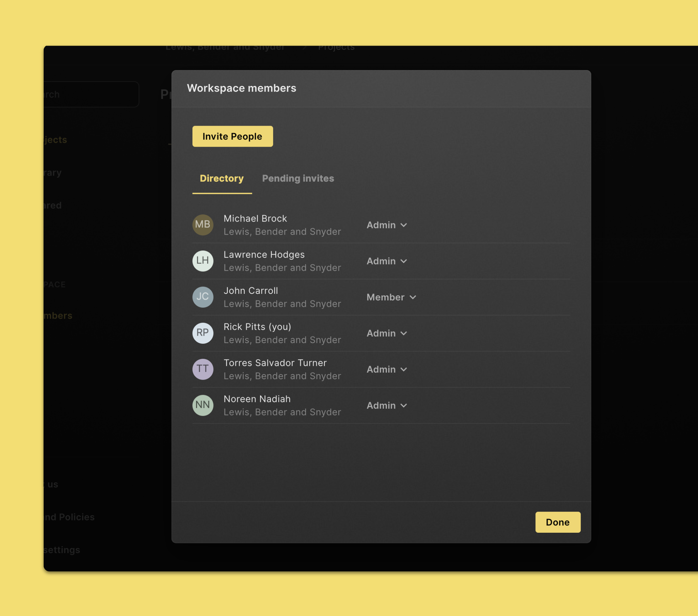This screenshot has height=616, width=698.
Task: Click the Invite People button
Action: point(233,136)
